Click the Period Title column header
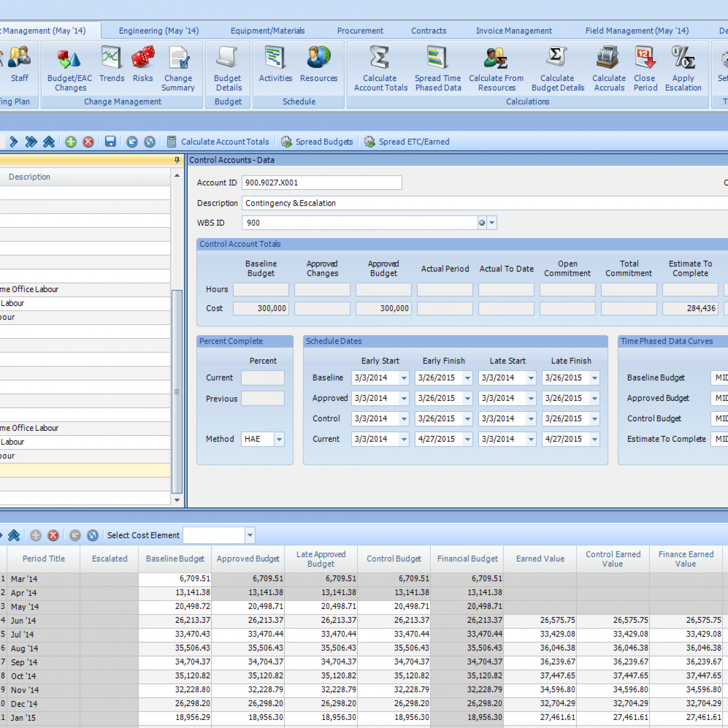 click(44, 559)
